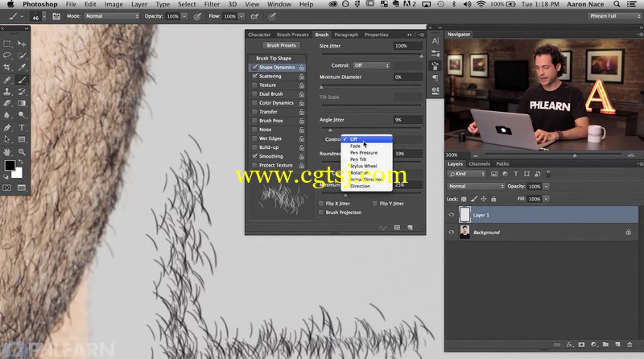Viewport: 644px width, 359px height.
Task: Select the Rectangular Marquee tool
Action: coord(7,43)
